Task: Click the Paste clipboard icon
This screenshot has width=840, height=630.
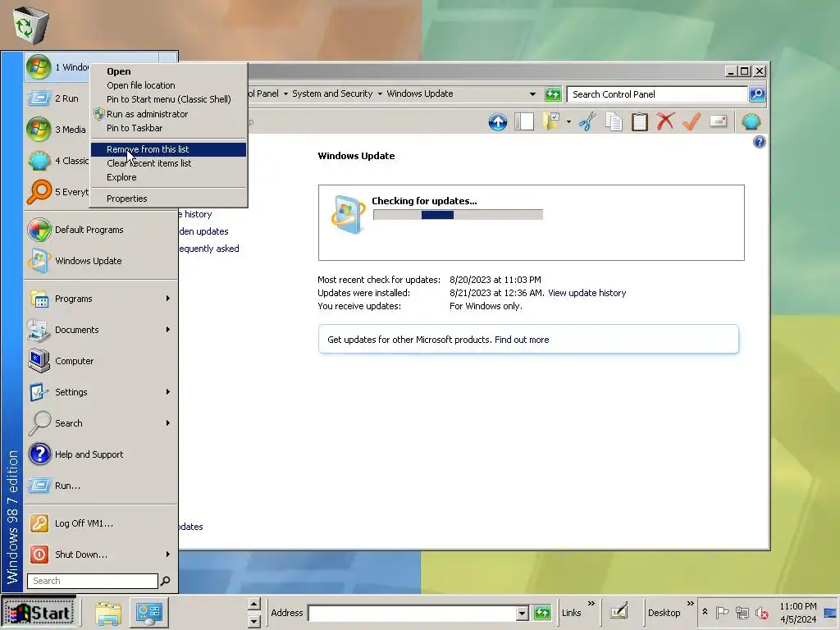Action: 640,121
